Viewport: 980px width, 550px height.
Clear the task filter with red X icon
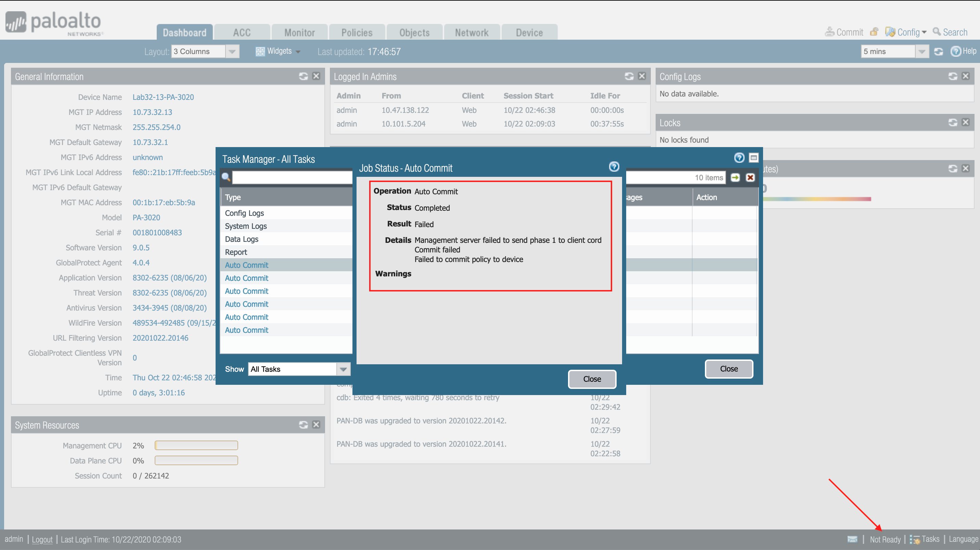click(x=750, y=177)
